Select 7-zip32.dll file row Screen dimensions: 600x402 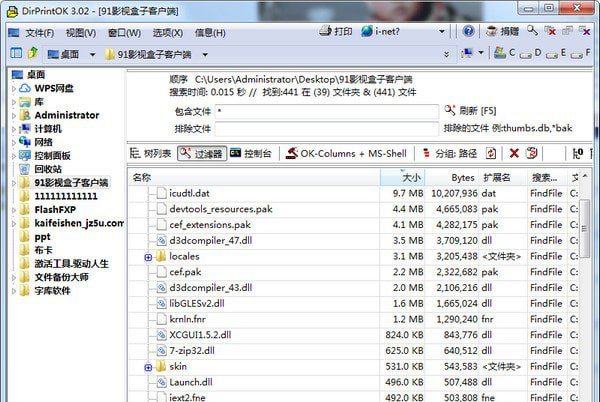pyautogui.click(x=354, y=351)
